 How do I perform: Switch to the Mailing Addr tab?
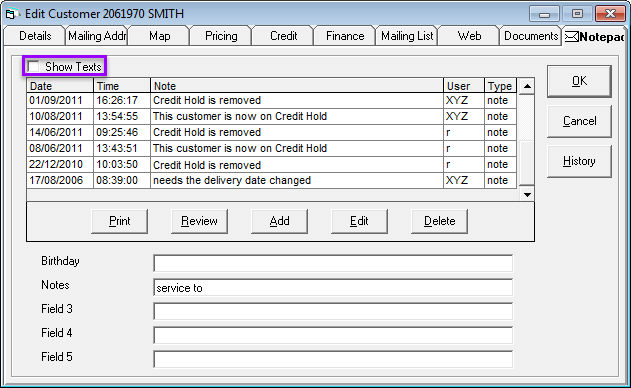coord(97,36)
